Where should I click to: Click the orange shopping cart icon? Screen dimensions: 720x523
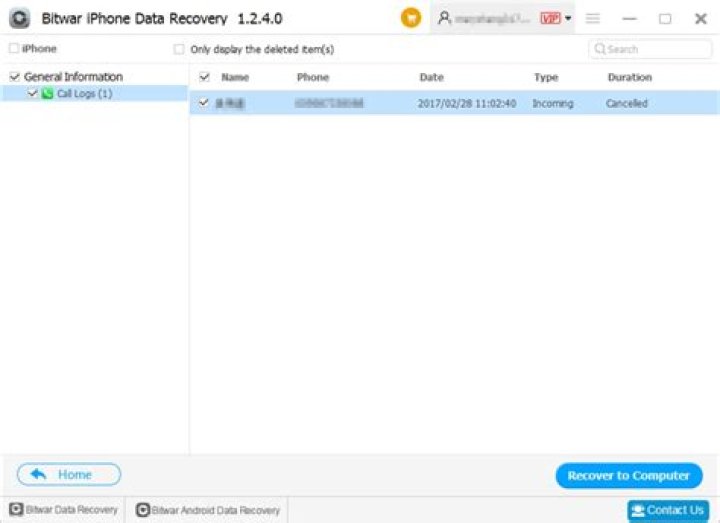point(410,18)
